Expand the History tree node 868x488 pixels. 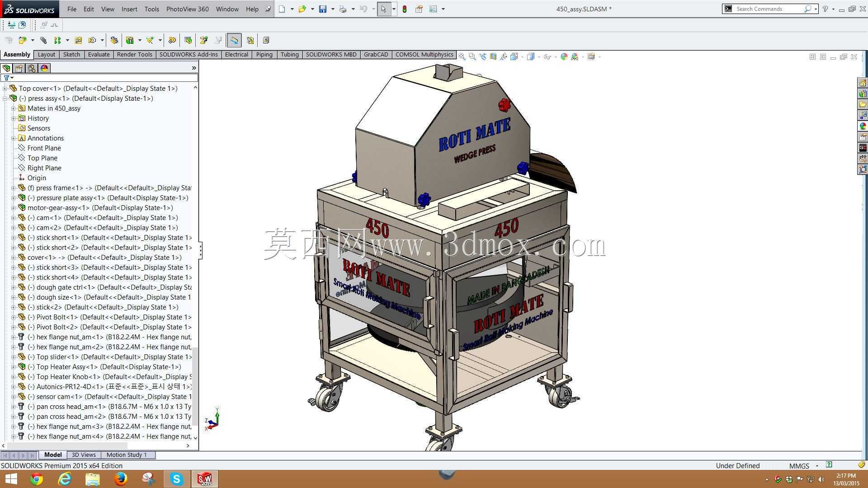point(14,118)
